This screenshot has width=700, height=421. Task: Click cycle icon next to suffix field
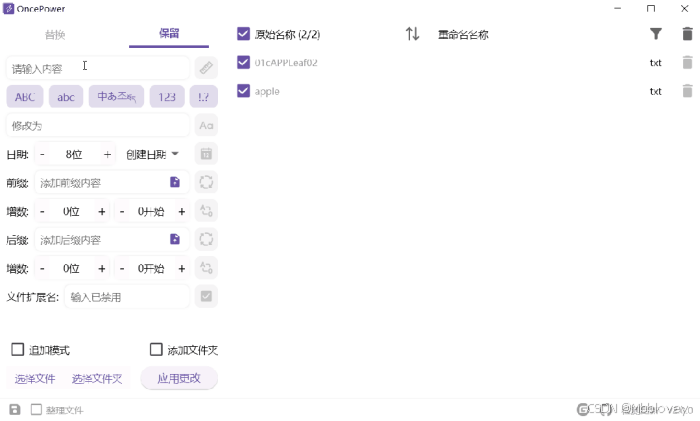point(206,239)
